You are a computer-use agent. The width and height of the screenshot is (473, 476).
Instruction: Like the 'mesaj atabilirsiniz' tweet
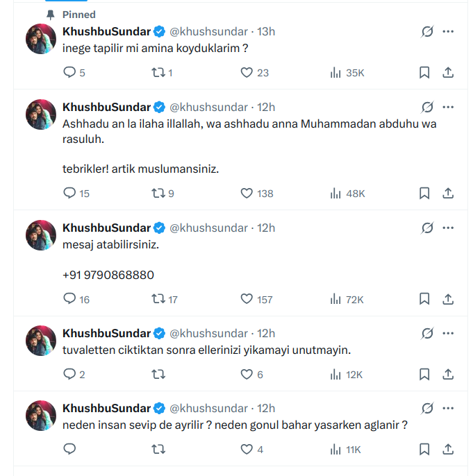[247, 299]
